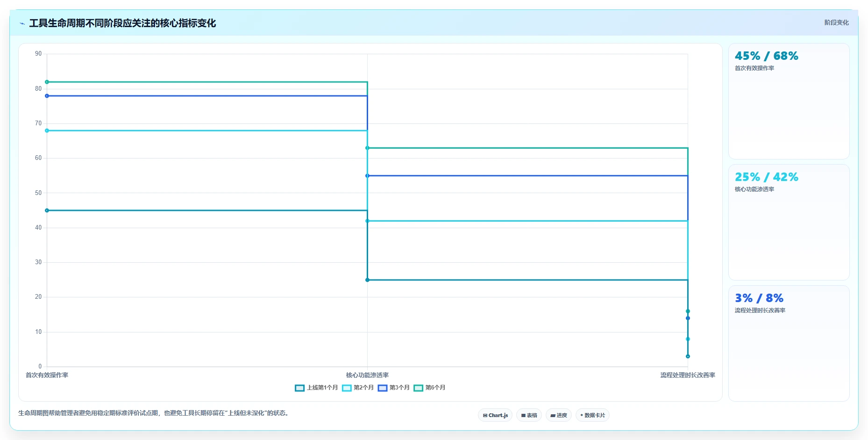This screenshot has width=868, height=440.
Task: Click the y-axis tick 0
Action: (40, 367)
